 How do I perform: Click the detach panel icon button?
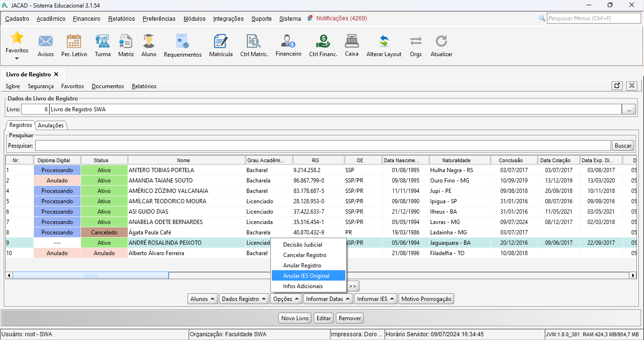tap(617, 85)
